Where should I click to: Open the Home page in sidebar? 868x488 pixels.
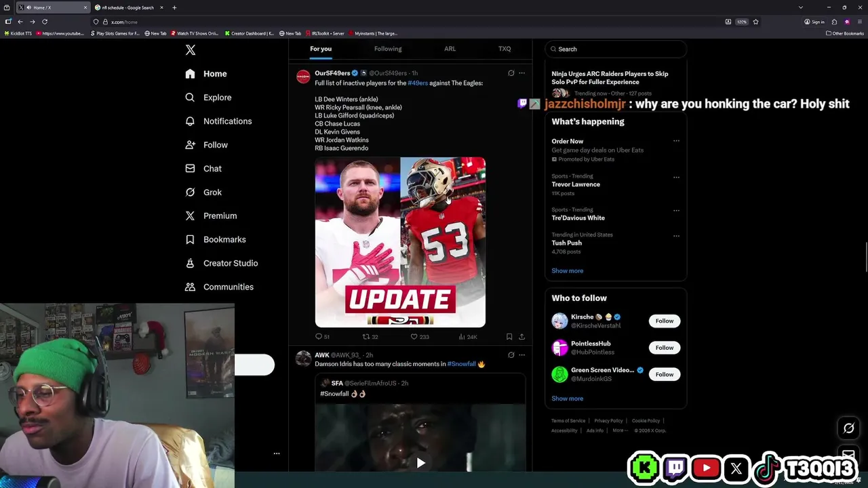206,74
